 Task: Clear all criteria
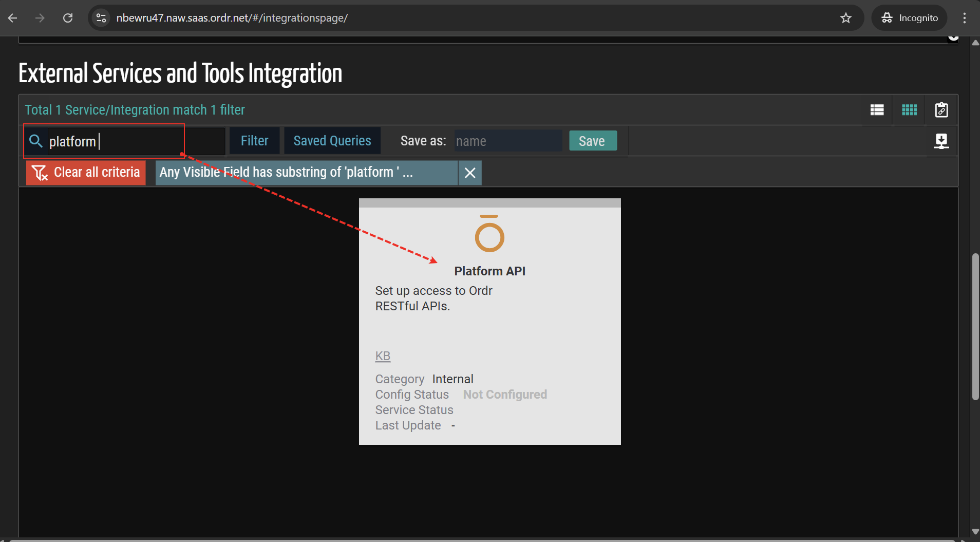pos(86,173)
